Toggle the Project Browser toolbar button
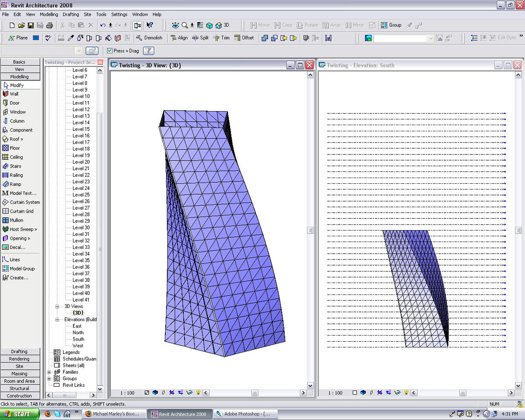This screenshot has width=525, height=420. click(x=137, y=25)
